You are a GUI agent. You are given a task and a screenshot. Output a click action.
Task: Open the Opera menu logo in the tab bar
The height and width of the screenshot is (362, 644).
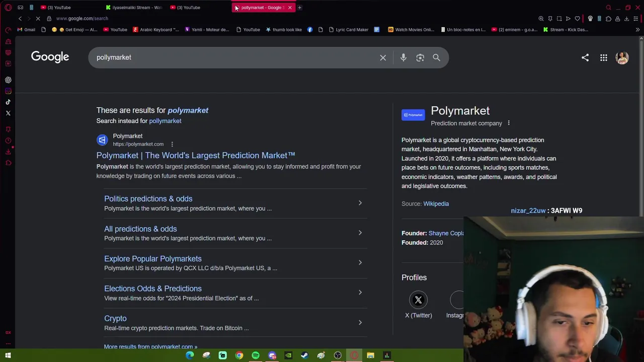point(8,8)
